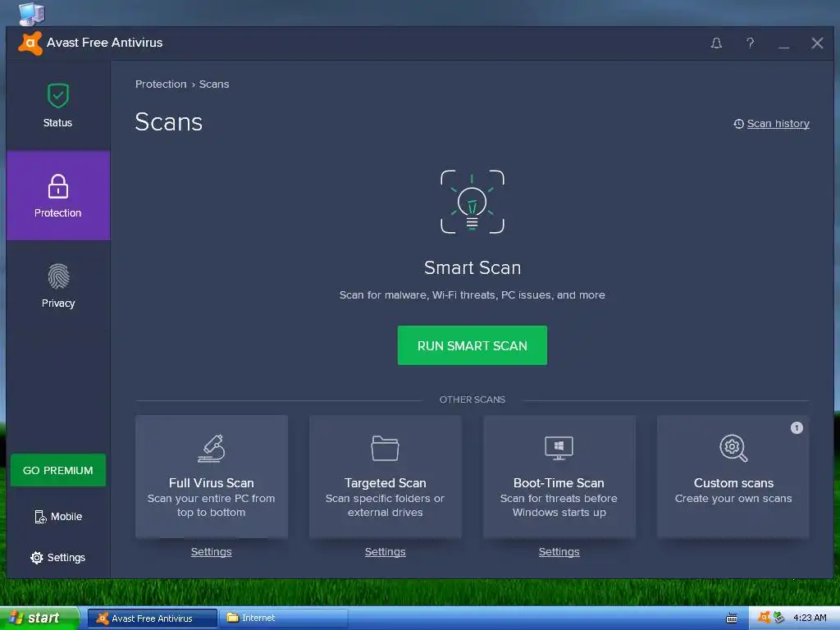Open notifications bell icon
840x630 pixels.
tap(716, 43)
